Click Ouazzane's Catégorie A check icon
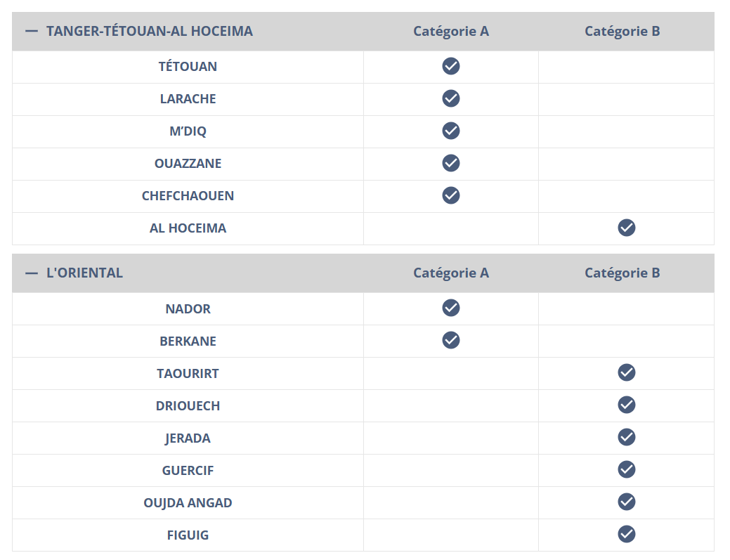This screenshot has width=730, height=560. (x=451, y=164)
